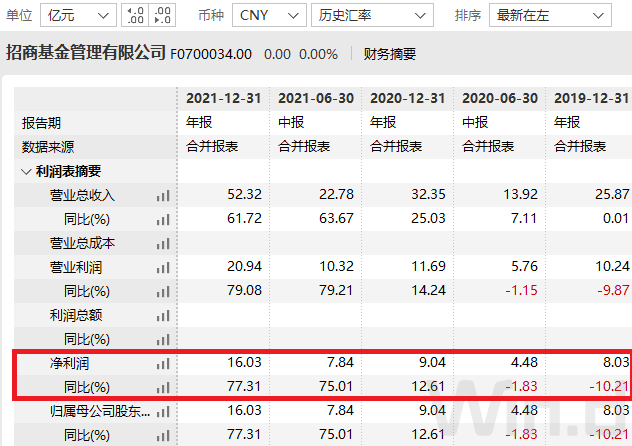The image size is (632, 446).
Task: Click the increase decimal places icon
Action: (x=135, y=15)
